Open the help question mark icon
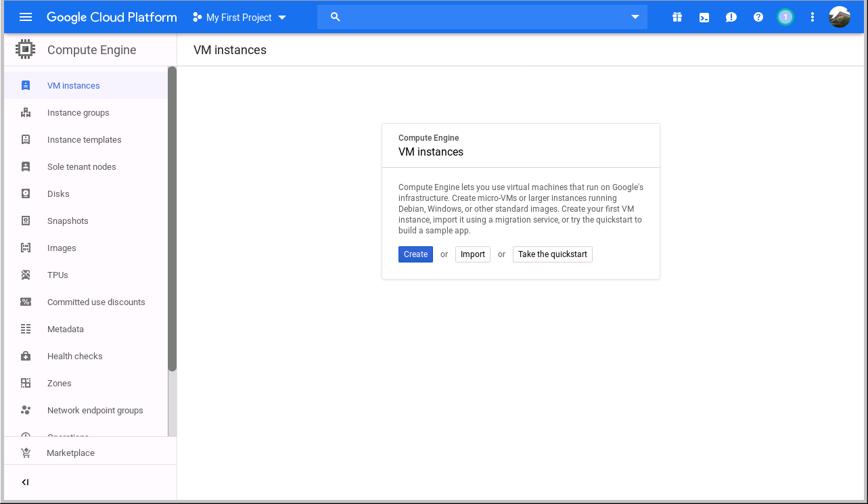 pos(758,17)
